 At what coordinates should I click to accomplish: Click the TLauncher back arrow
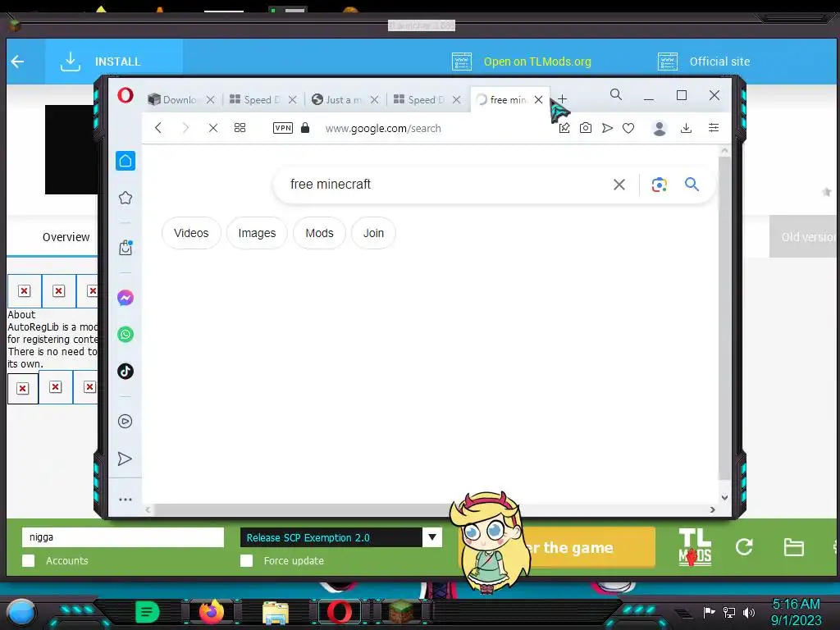(x=18, y=62)
